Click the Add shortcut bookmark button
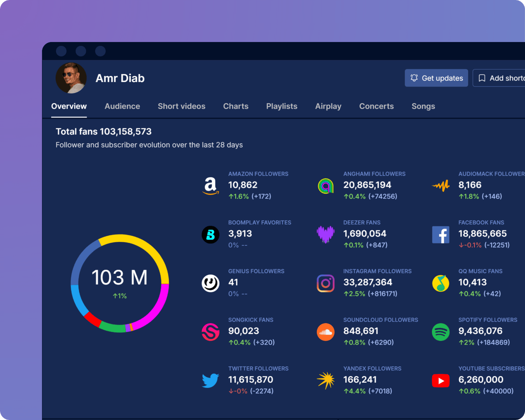The height and width of the screenshot is (420, 525). click(500, 78)
